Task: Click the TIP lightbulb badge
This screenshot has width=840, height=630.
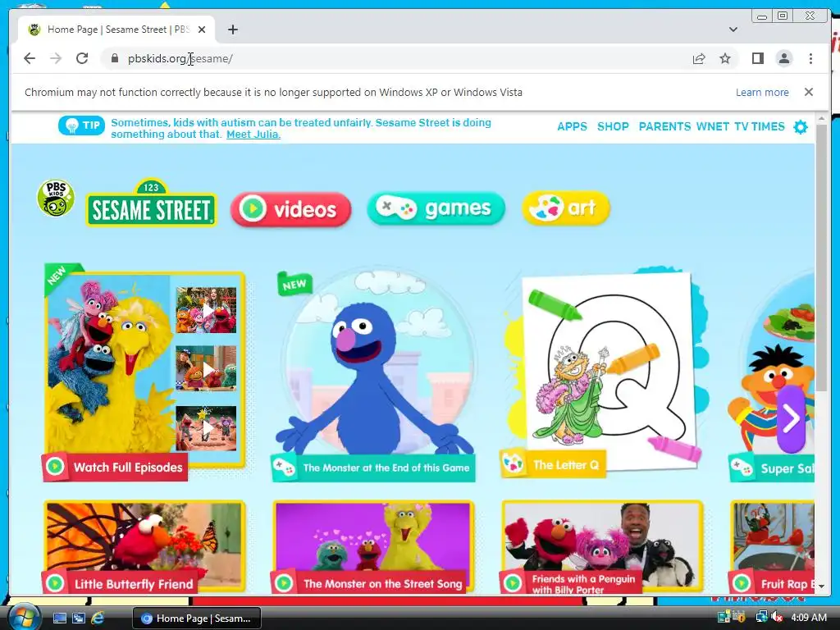Action: point(81,126)
